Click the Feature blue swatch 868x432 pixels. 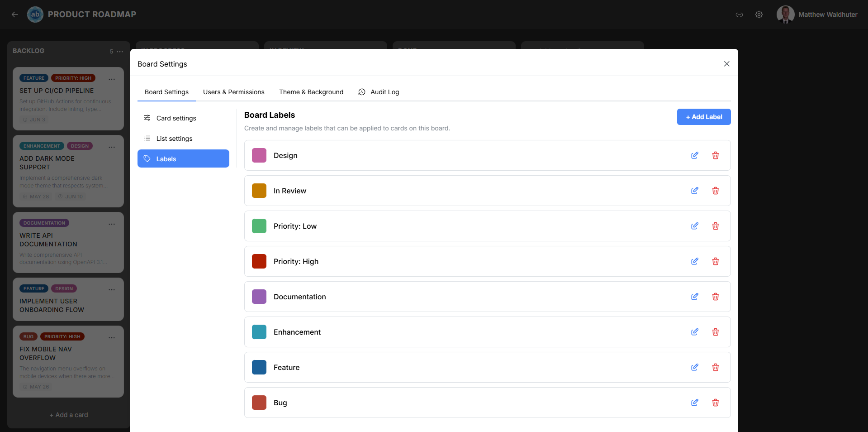coord(259,367)
